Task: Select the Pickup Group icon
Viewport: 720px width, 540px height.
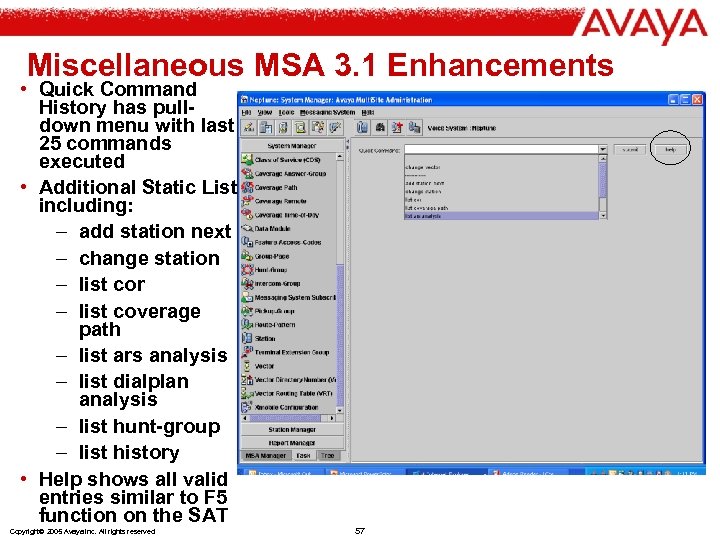Action: pos(248,311)
